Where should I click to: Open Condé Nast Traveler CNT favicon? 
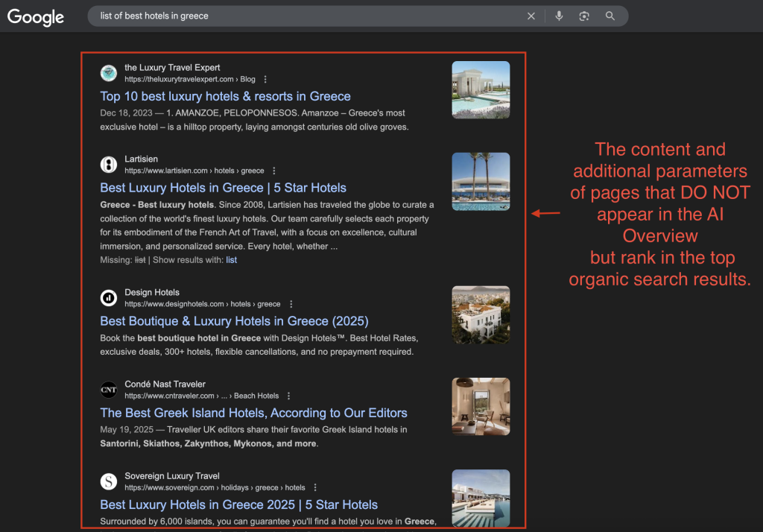[x=109, y=390]
